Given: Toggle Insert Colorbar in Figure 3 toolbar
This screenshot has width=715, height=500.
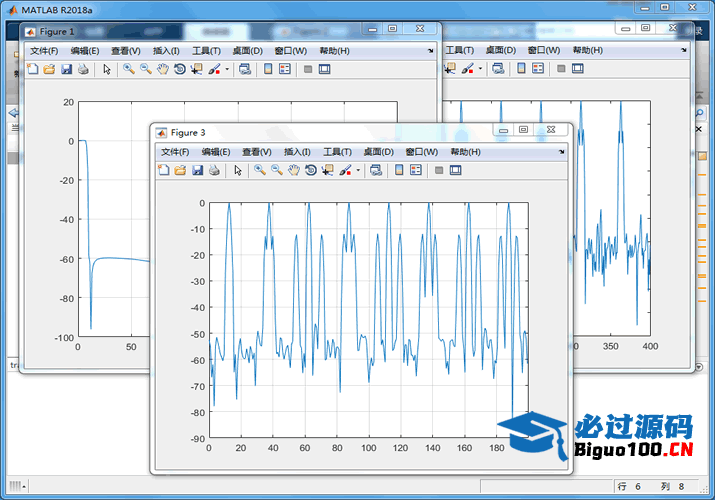Looking at the screenshot, I should pyautogui.click(x=399, y=170).
